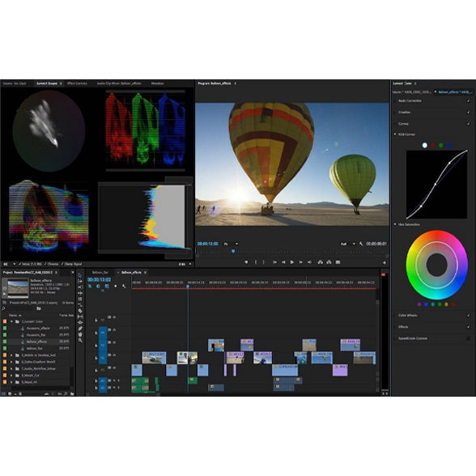
Task: Select the Zoom tool
Action: (x=80, y=340)
